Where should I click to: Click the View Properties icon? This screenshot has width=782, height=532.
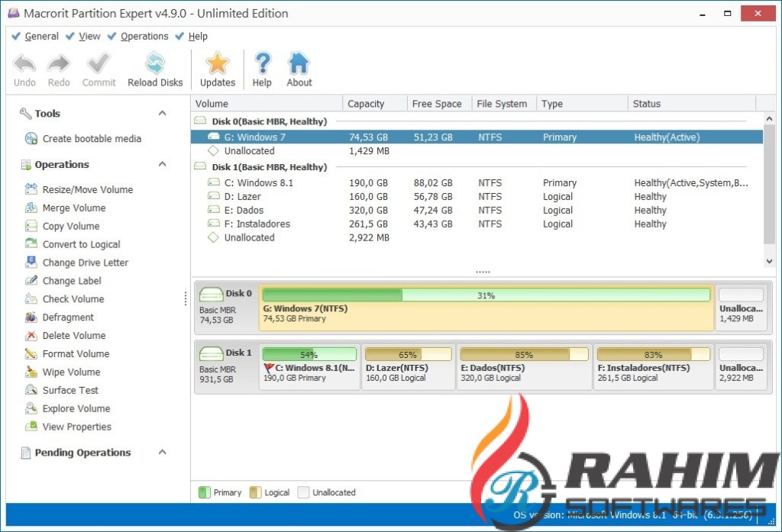(31, 427)
